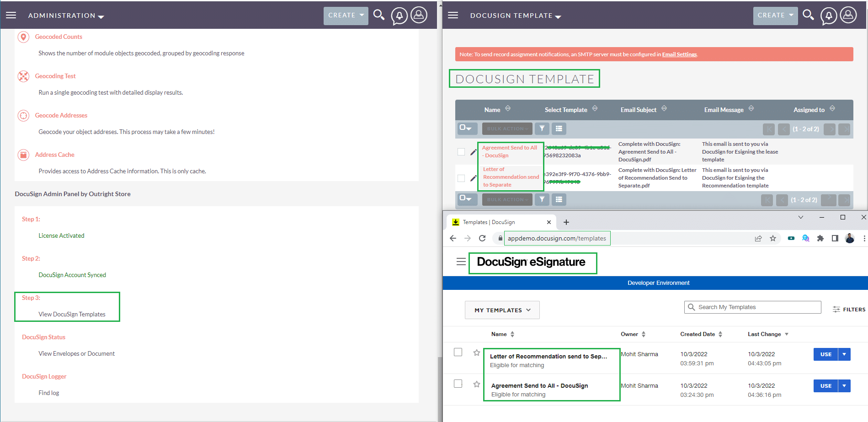Go back in the browser
Screen dimensions: 868x422
click(453, 238)
